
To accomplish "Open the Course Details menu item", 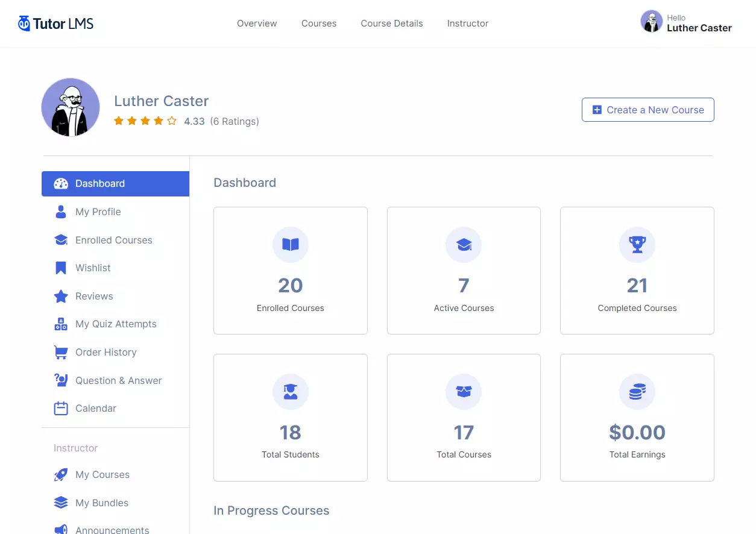I will 392,24.
